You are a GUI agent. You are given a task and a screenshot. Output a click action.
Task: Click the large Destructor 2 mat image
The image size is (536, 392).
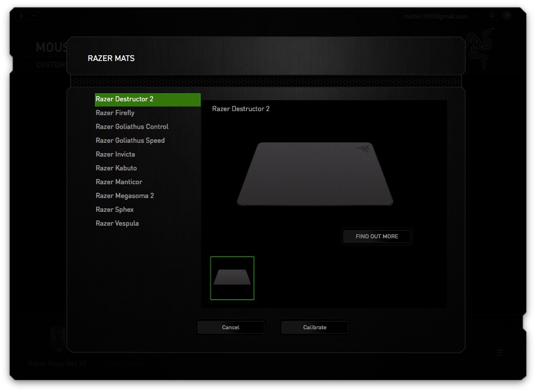tap(315, 174)
